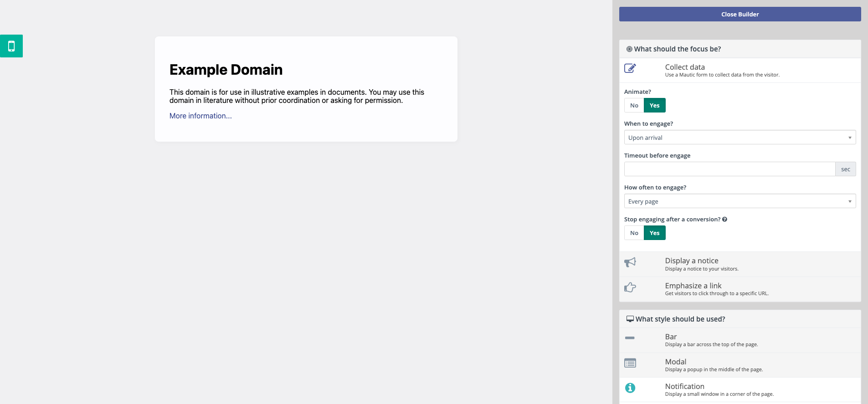Click the Emphasize a link hand icon
868x404 pixels.
[630, 287]
